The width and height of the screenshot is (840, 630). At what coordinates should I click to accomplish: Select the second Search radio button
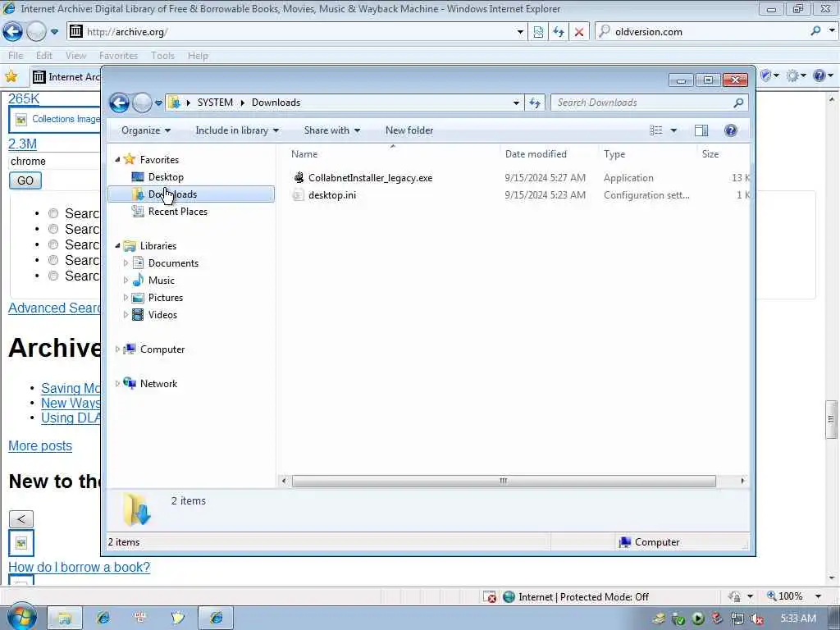tap(53, 229)
